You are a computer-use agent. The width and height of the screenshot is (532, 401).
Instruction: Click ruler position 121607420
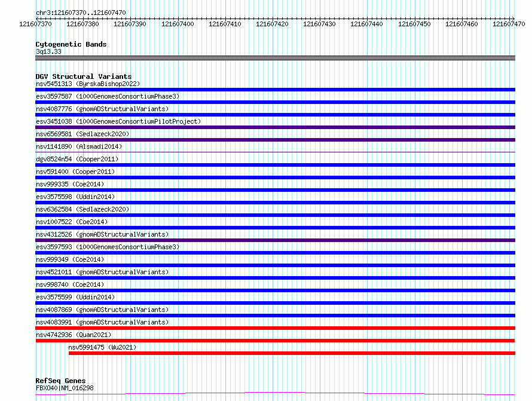272,24
